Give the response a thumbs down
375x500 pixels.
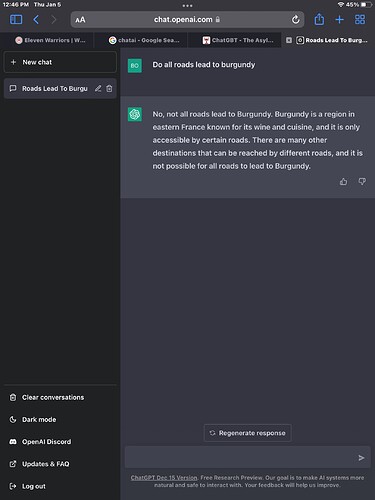362,182
